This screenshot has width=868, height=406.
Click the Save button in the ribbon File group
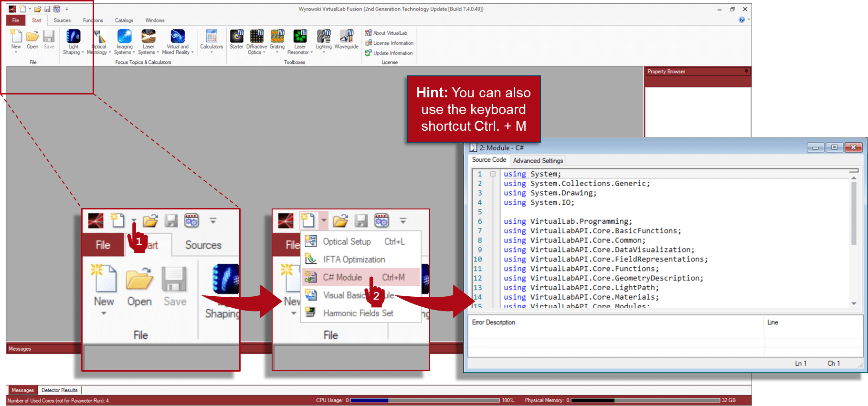click(49, 39)
